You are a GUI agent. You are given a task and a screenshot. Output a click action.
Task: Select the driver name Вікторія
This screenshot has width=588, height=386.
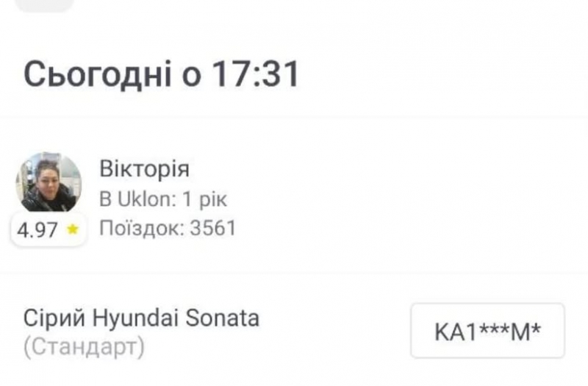[144, 170]
